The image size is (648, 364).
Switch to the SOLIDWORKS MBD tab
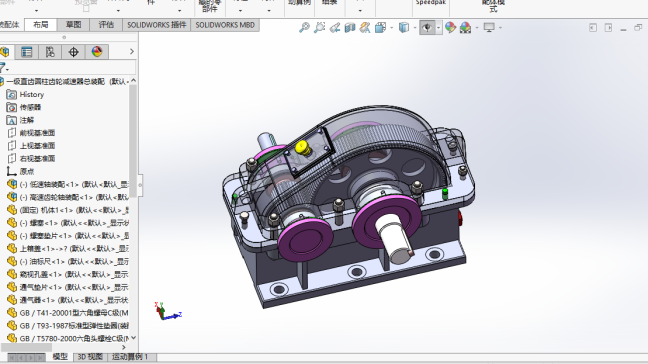coord(225,25)
